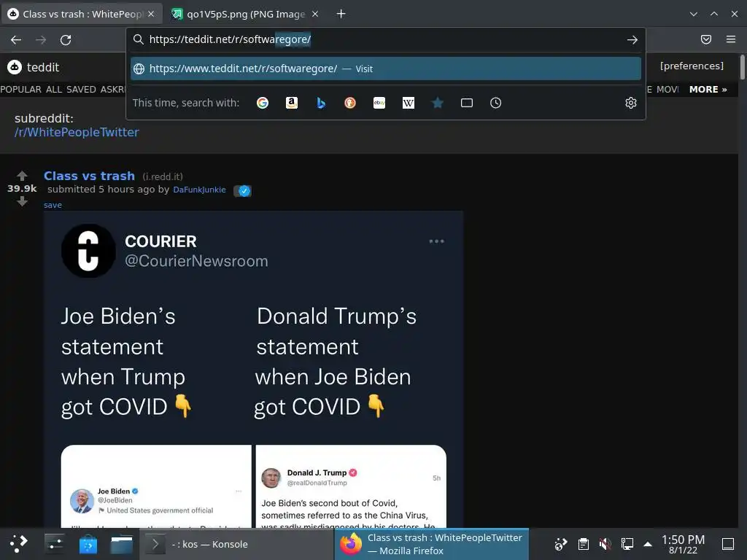The width and height of the screenshot is (747, 560).
Task: Search this time with eBay
Action: click(379, 103)
